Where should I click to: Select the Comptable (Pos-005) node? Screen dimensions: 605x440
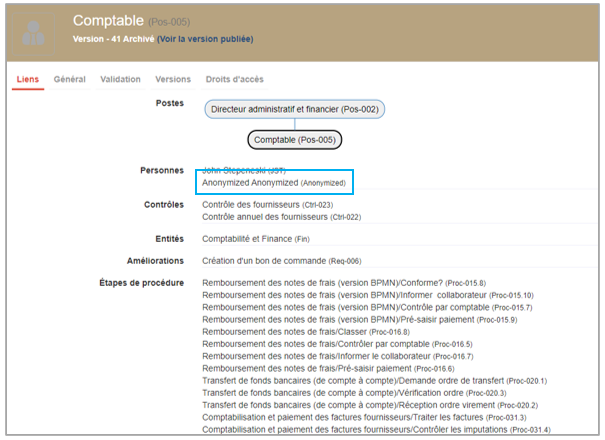(294, 140)
